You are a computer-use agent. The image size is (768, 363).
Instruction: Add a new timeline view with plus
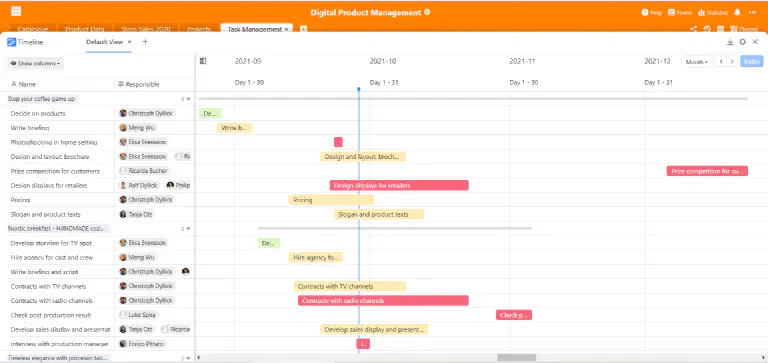(x=145, y=42)
